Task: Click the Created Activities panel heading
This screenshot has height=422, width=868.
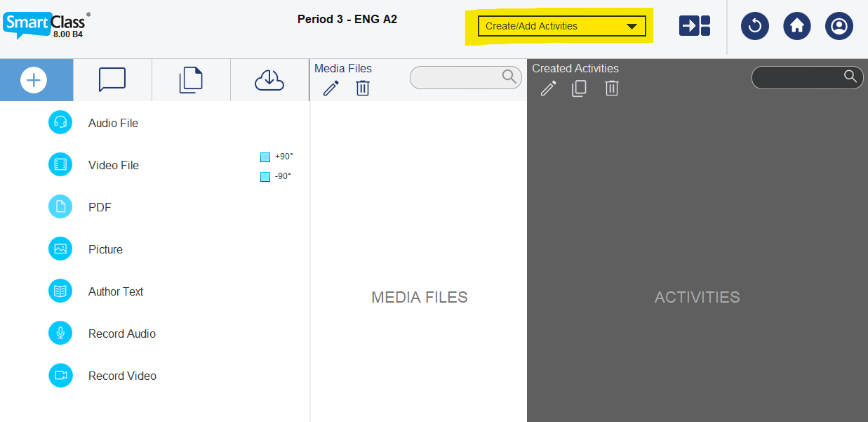Action: point(575,68)
